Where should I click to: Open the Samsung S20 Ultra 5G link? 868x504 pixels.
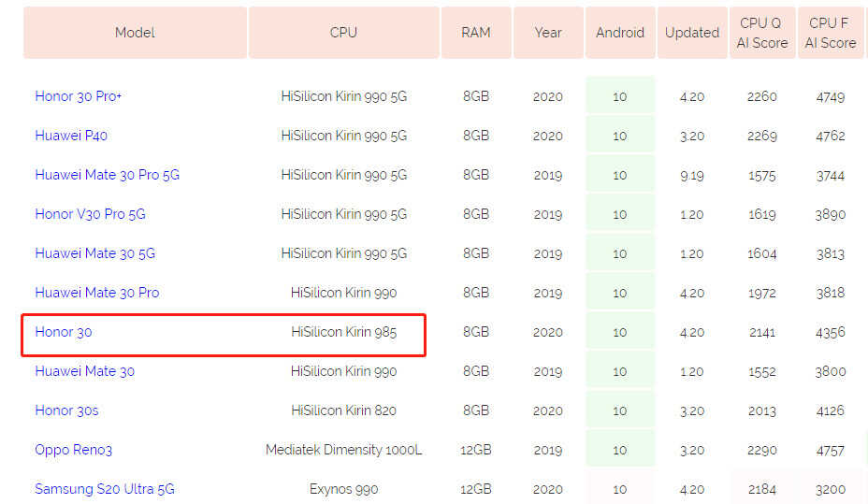(104, 489)
